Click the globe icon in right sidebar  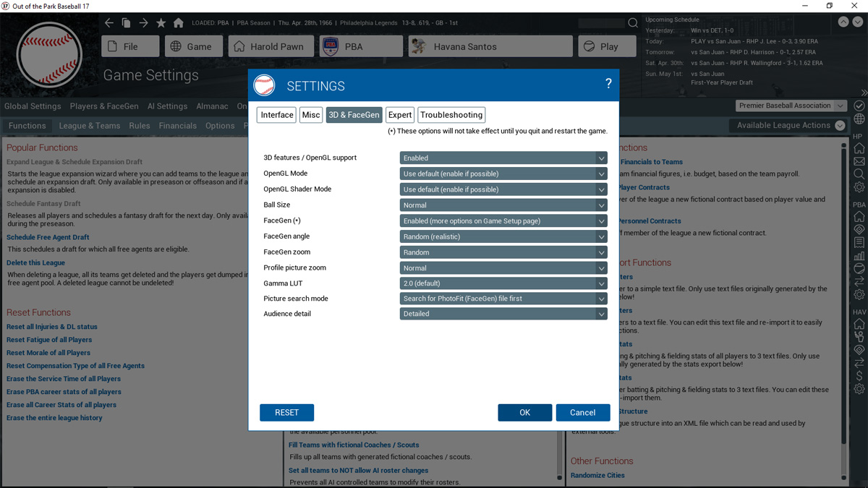[859, 119]
